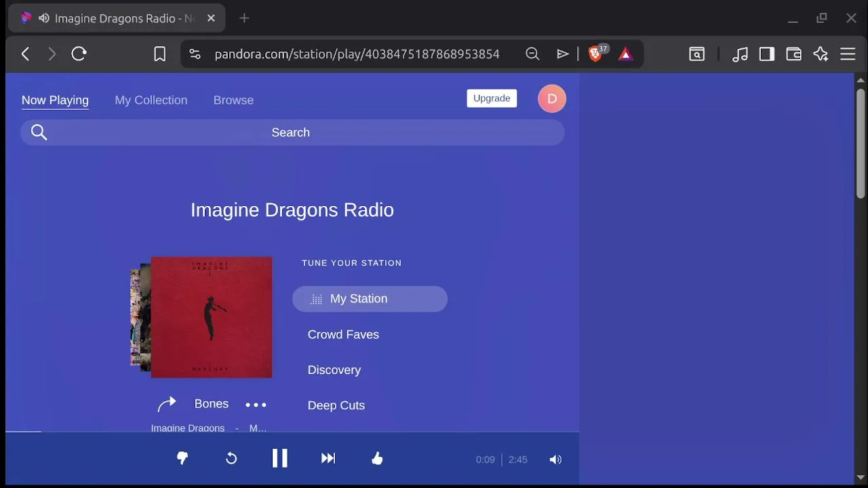The width and height of the screenshot is (868, 488).
Task: Close the Imagine Dragons Radio tab
Action: coord(211,18)
